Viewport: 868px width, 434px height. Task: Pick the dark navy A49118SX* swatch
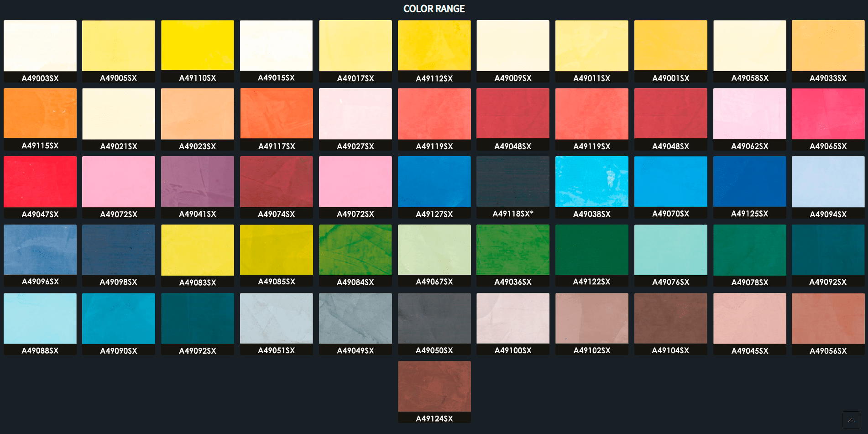tap(513, 182)
